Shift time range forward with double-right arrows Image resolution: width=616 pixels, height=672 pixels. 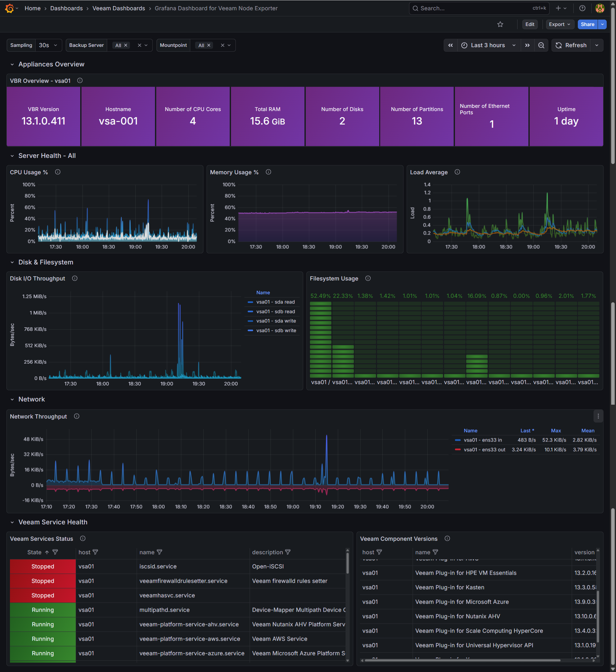click(x=527, y=45)
